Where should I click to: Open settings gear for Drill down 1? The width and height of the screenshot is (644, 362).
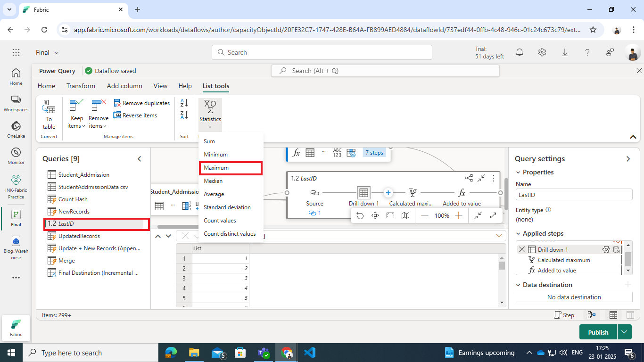click(x=606, y=250)
